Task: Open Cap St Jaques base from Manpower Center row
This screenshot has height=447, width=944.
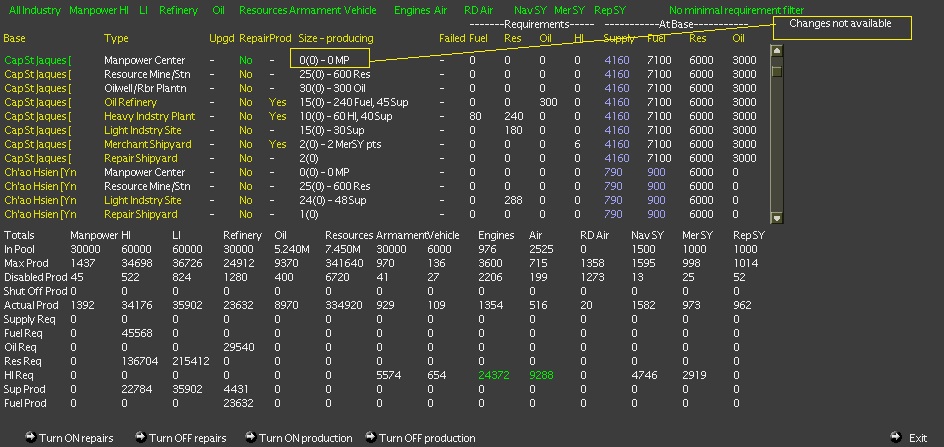Action: (38, 60)
